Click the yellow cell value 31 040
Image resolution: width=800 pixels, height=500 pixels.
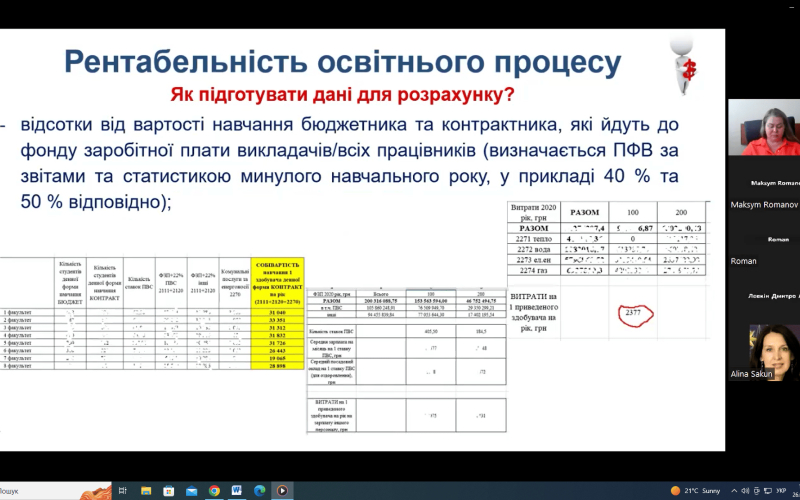pyautogui.click(x=278, y=312)
